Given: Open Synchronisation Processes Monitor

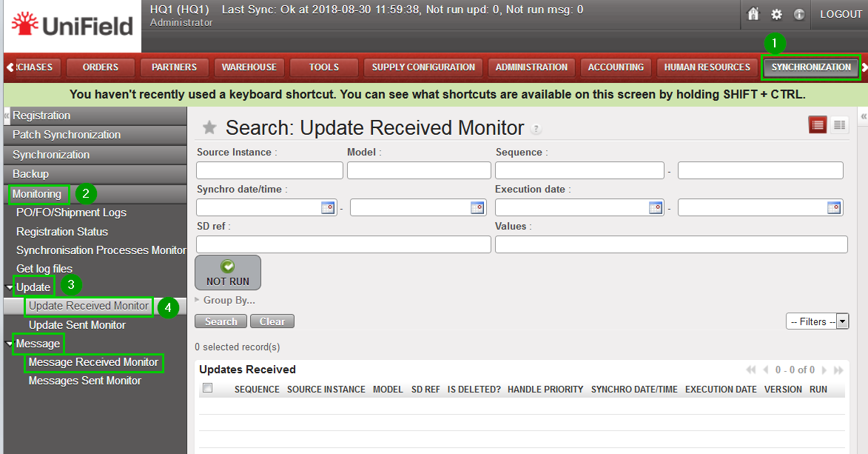Looking at the screenshot, I should point(101,250).
